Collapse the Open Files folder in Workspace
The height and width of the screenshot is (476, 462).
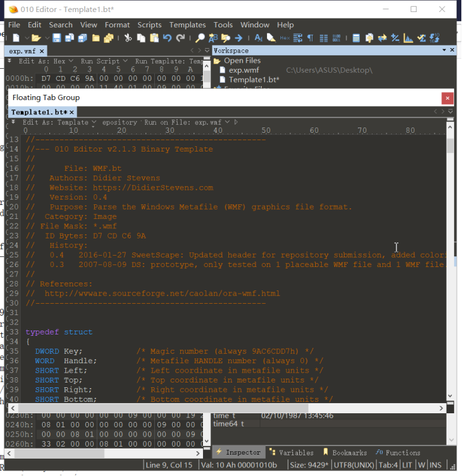217,61
